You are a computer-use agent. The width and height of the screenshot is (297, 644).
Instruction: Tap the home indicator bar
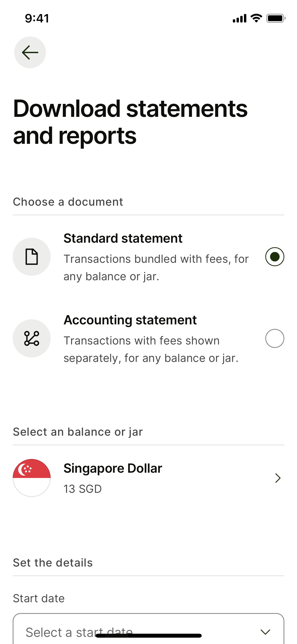(149, 636)
